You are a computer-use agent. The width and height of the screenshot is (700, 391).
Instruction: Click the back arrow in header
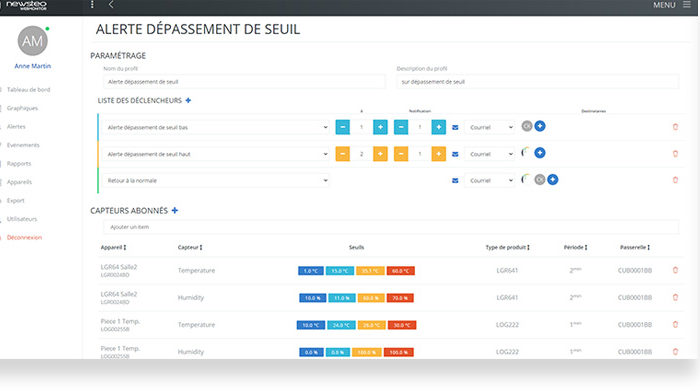[x=111, y=4]
